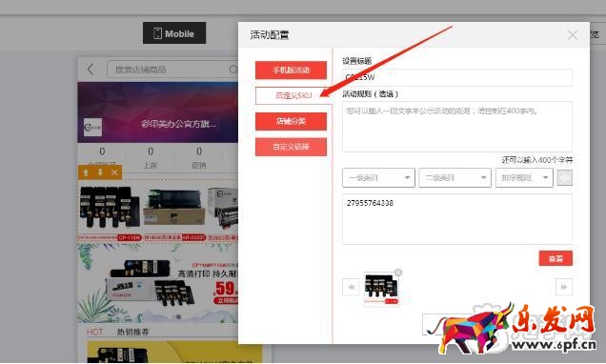Open the 排序规则 sort dropdown
The width and height of the screenshot is (606, 364).
[524, 178]
